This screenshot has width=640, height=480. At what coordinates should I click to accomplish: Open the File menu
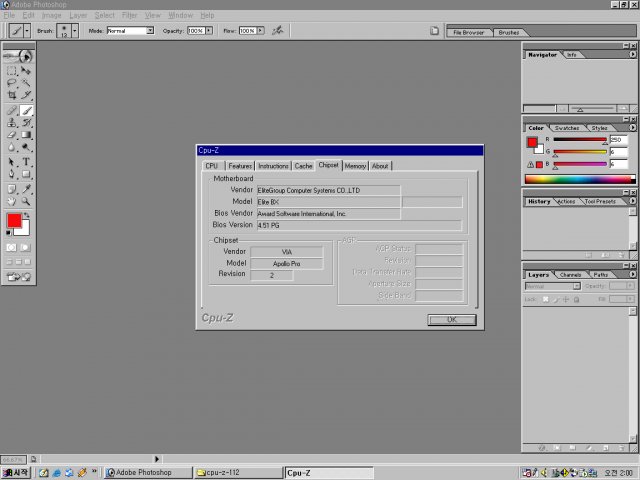pos(9,16)
